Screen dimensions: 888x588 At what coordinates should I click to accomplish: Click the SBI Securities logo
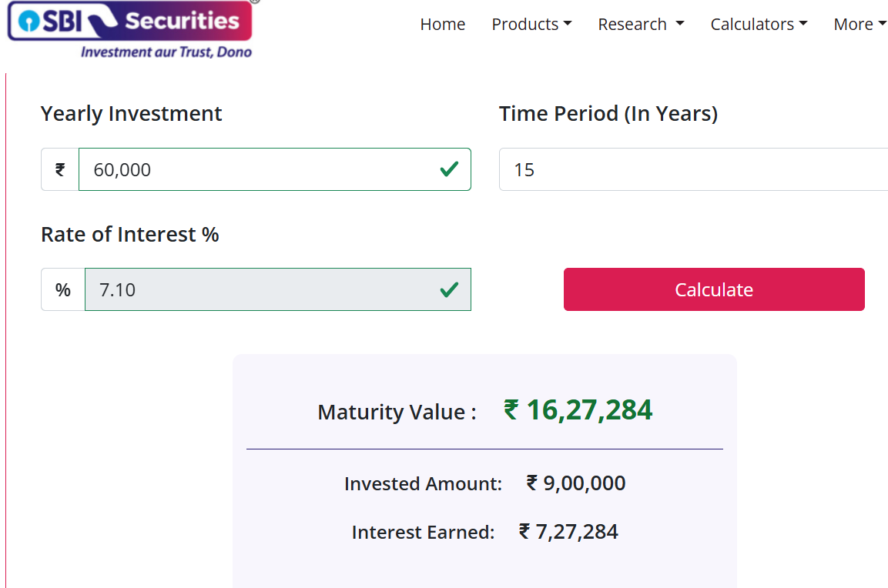point(129,22)
